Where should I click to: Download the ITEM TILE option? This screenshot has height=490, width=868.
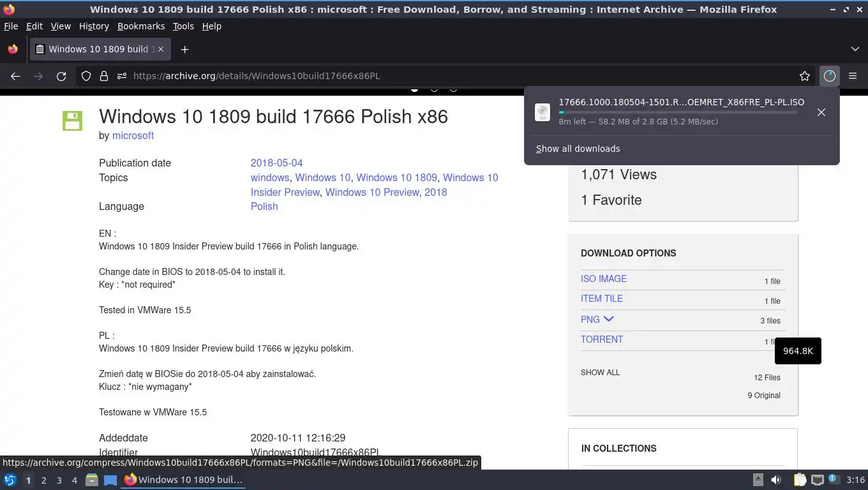(602, 299)
